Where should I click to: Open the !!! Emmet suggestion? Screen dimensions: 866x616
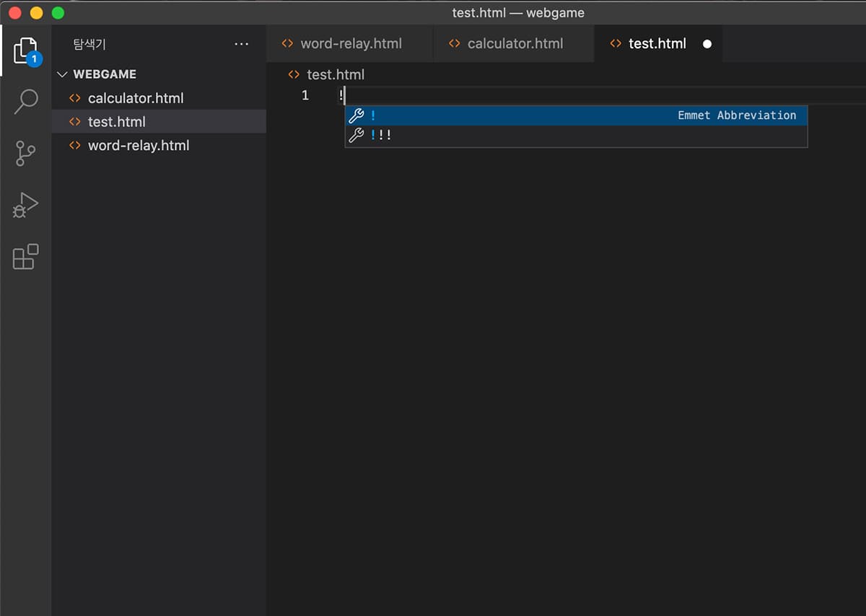click(x=382, y=134)
